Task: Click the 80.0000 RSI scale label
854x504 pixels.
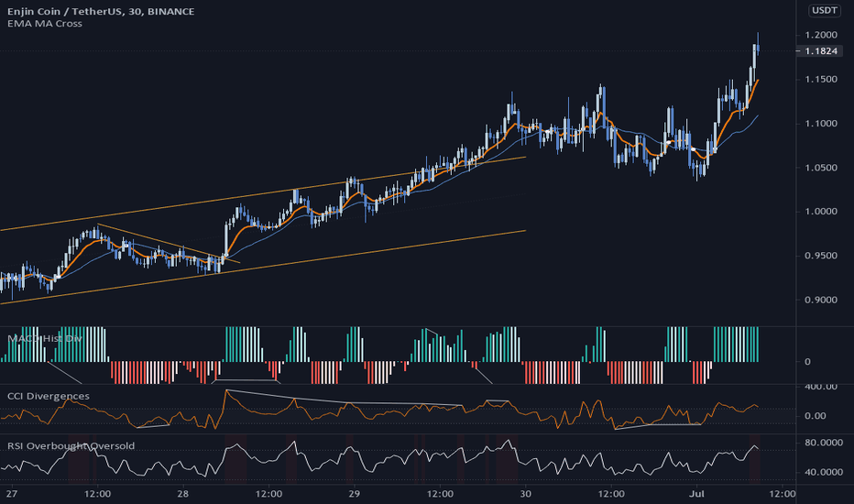Action: [x=824, y=443]
